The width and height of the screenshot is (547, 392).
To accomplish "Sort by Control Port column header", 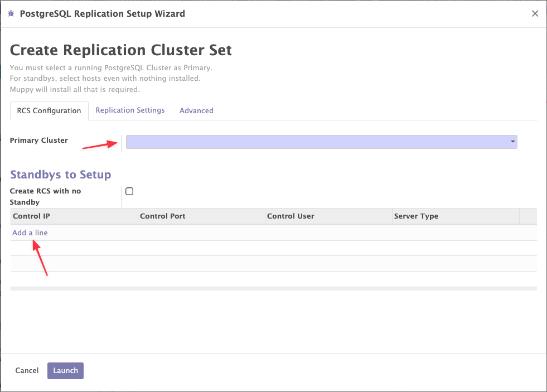I will pyautogui.click(x=201, y=216).
